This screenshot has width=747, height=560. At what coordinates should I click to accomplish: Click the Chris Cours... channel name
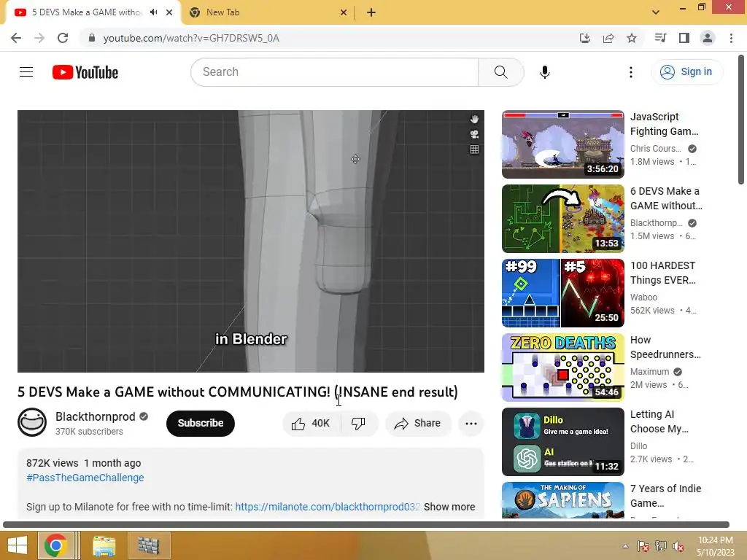[656, 149]
